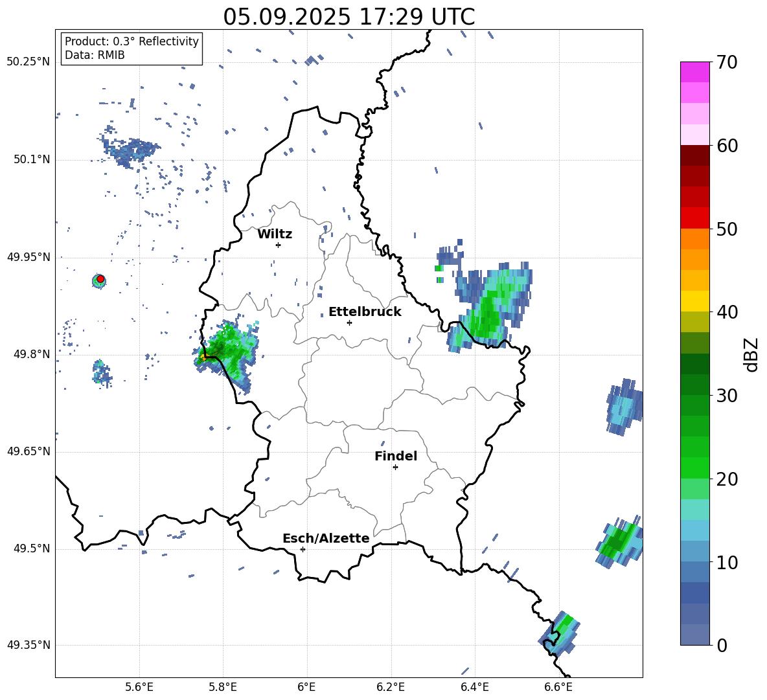Click the red radar site dot

(x=100, y=279)
